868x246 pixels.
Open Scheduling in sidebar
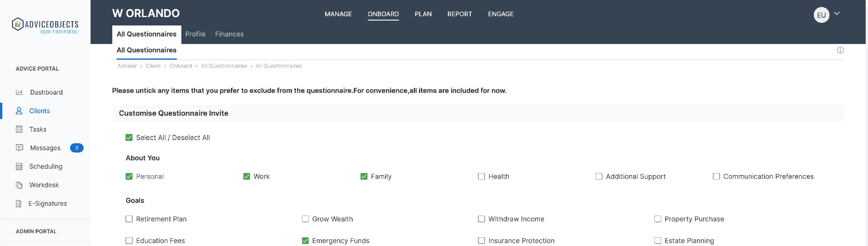tap(46, 166)
